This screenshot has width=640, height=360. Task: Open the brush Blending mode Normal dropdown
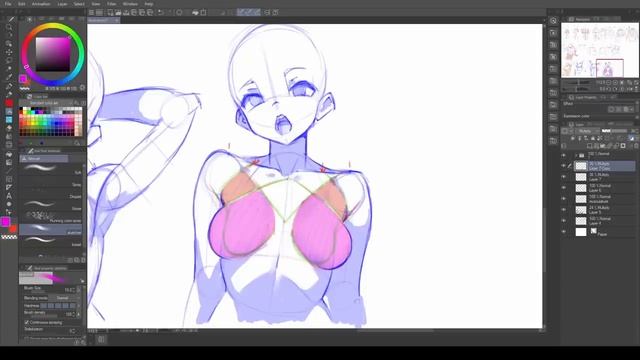click(64, 298)
